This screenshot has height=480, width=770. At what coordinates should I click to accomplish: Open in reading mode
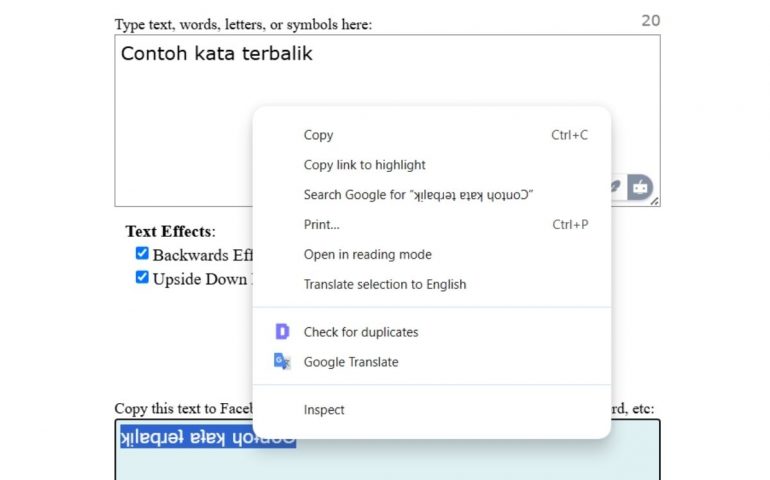click(367, 255)
